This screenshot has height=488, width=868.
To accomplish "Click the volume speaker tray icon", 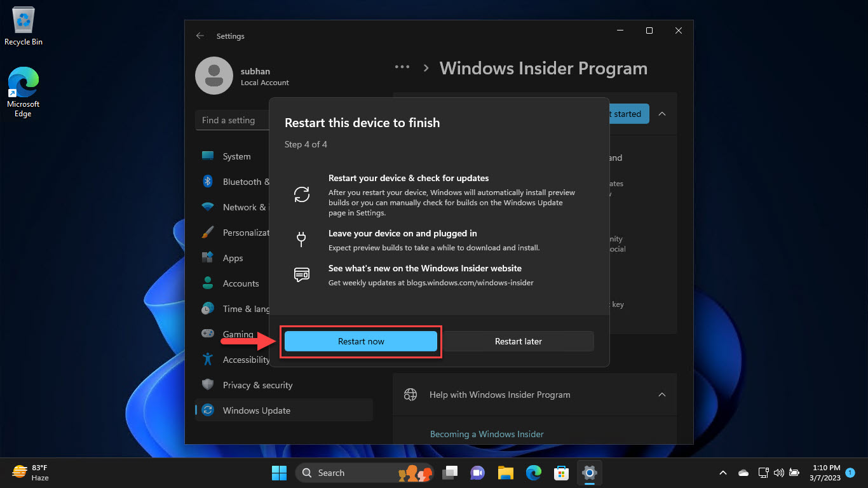I will pyautogui.click(x=778, y=473).
